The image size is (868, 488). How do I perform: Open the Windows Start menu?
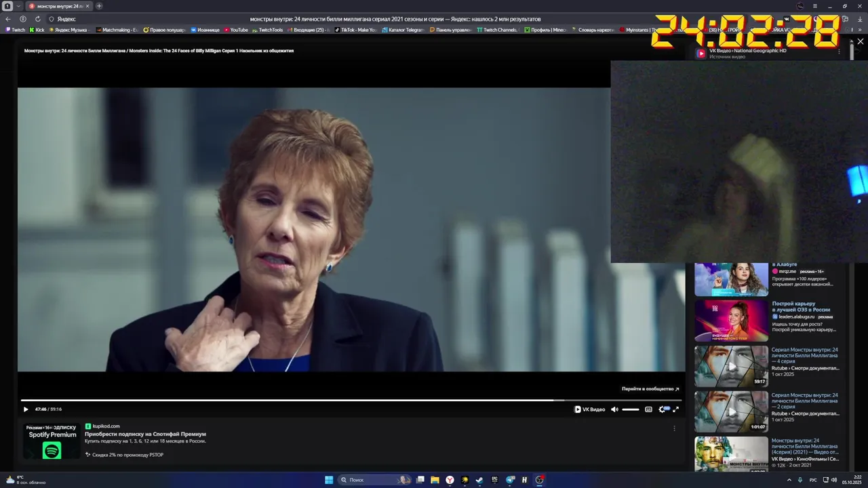pyautogui.click(x=329, y=480)
